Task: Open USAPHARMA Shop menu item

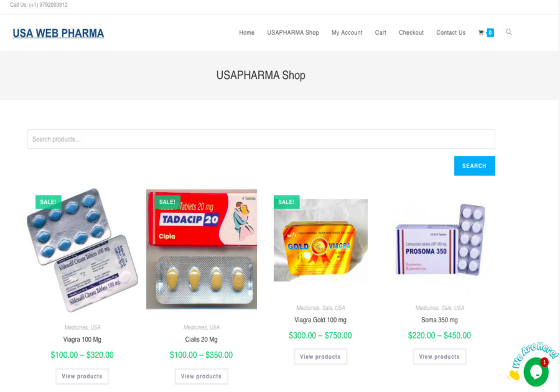Action: 293,32
